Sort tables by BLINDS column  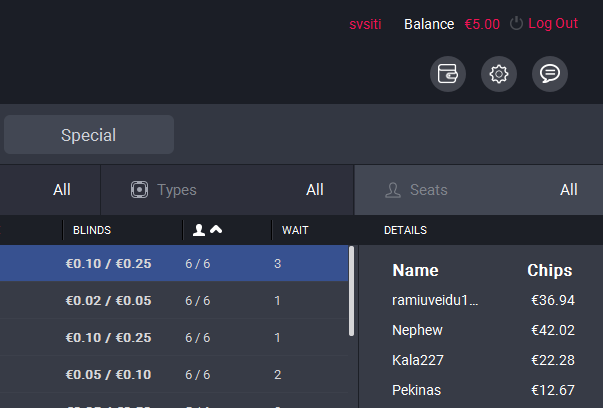(x=92, y=230)
